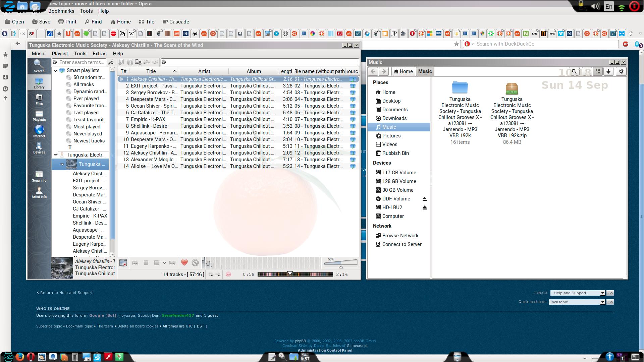Collapse Tunguska Electr... artist node
The height and width of the screenshot is (362, 644).
(56, 155)
